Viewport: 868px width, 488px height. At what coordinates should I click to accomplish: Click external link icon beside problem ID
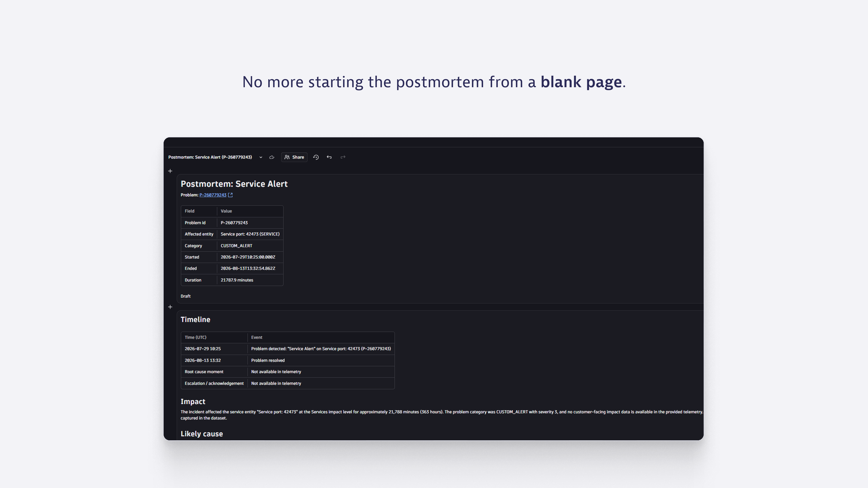point(231,195)
